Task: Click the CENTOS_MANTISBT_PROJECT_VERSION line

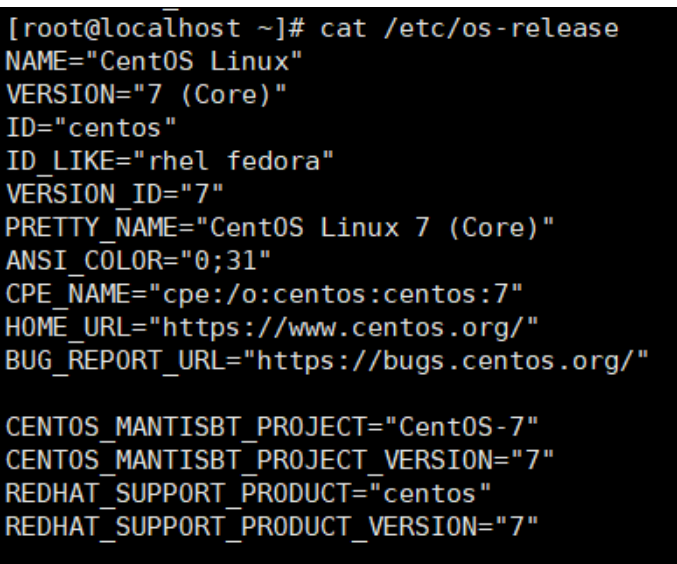Action: (x=279, y=460)
